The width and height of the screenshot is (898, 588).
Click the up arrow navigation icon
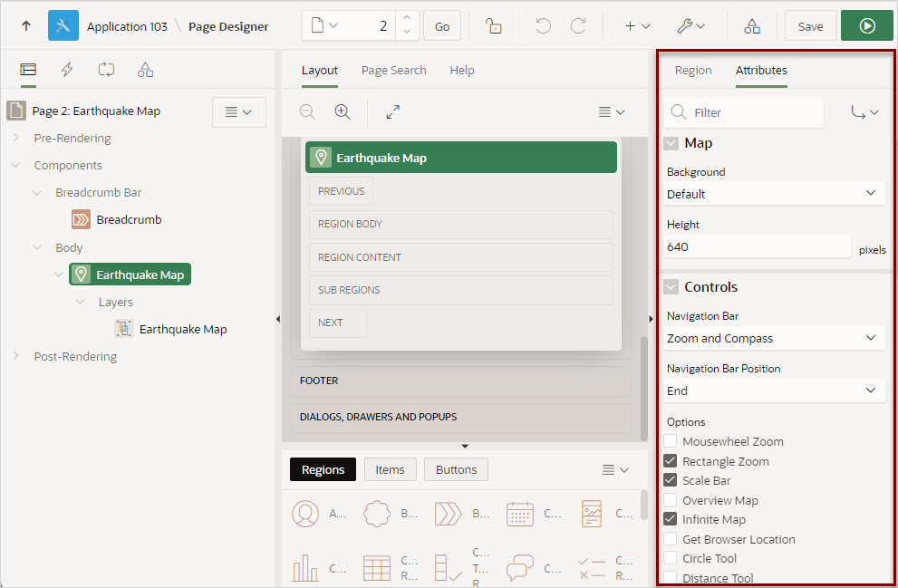click(25, 25)
